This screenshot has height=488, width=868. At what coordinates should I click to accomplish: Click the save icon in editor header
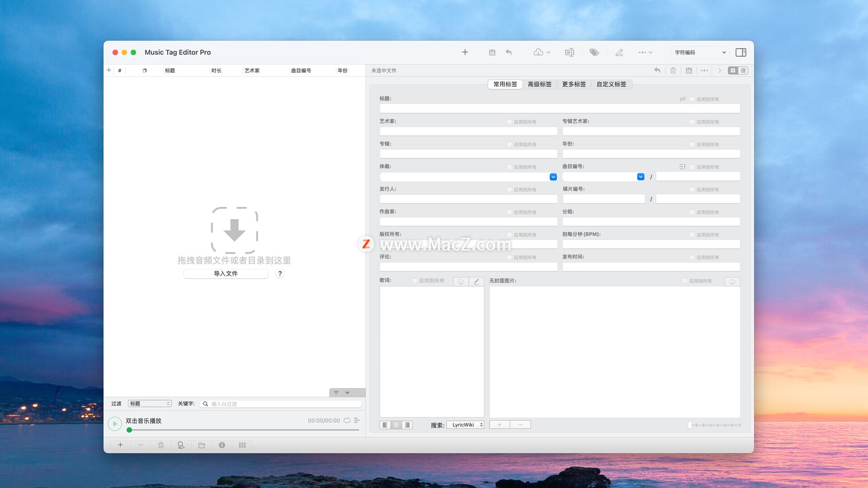(689, 70)
